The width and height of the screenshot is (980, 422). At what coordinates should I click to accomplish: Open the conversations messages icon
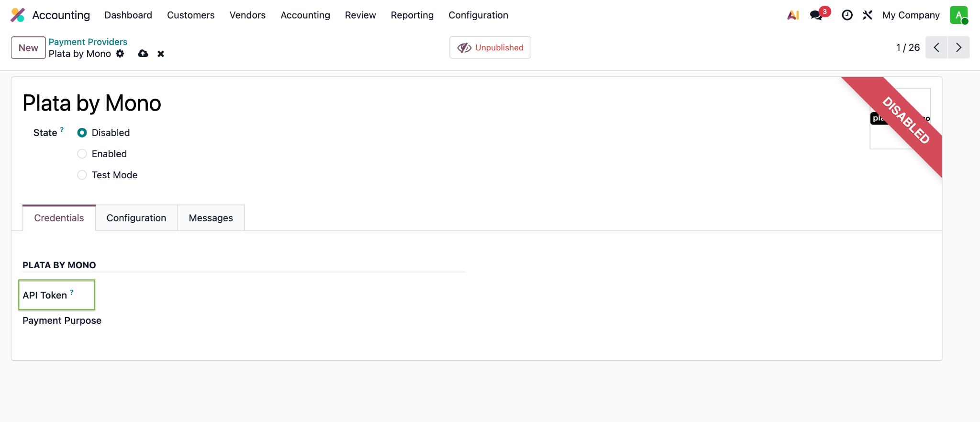point(816,15)
